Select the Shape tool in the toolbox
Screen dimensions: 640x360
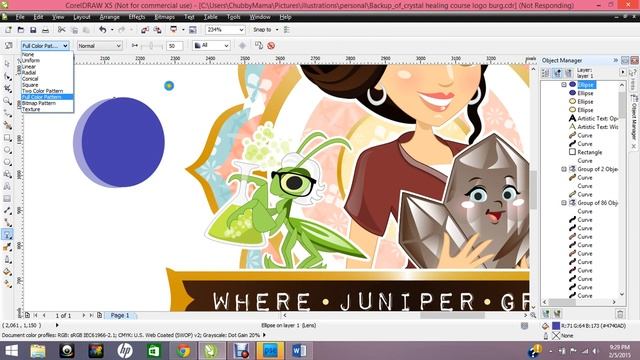7,76
